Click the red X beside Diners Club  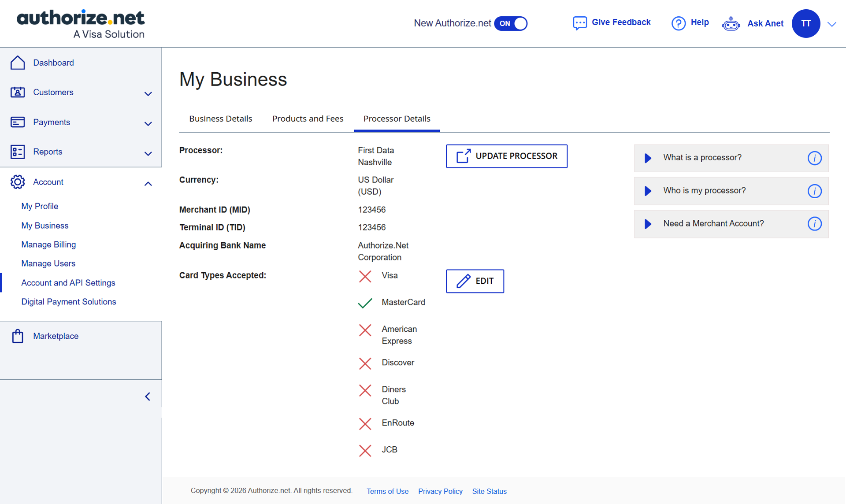365,390
